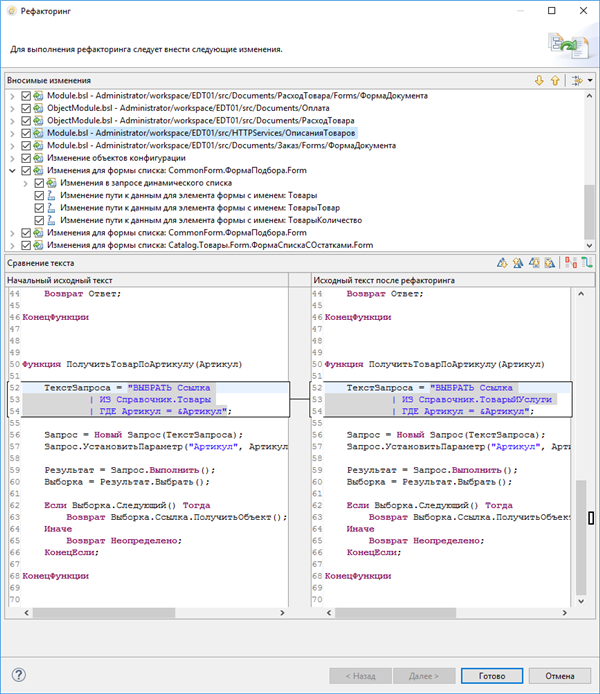Uncheck Изменения в запросе динамического списка

tap(40, 183)
